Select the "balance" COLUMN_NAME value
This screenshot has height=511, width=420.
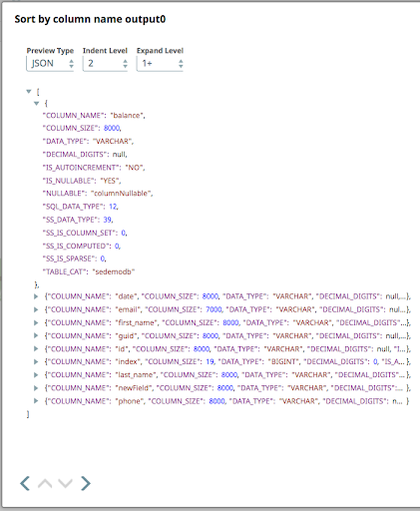(x=127, y=116)
